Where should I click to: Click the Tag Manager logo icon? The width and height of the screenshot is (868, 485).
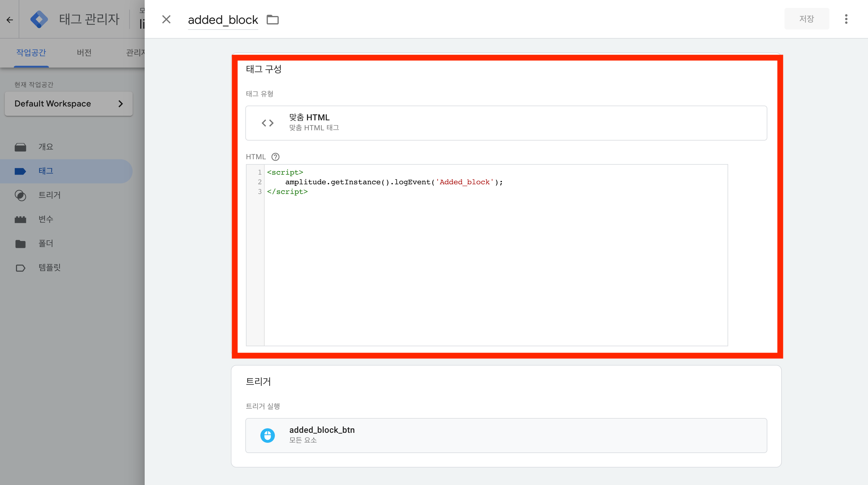(39, 19)
